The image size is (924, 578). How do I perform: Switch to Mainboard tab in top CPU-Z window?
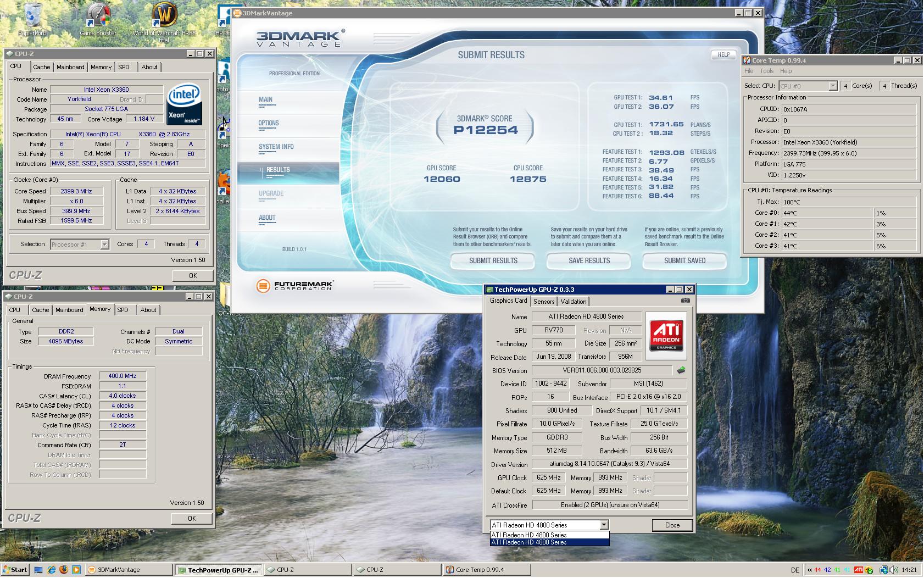pyautogui.click(x=70, y=67)
